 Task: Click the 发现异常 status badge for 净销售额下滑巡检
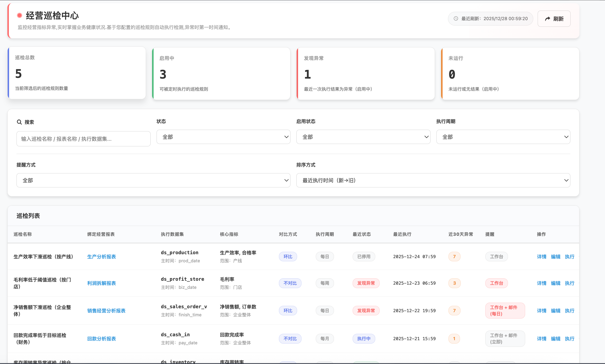point(366,310)
